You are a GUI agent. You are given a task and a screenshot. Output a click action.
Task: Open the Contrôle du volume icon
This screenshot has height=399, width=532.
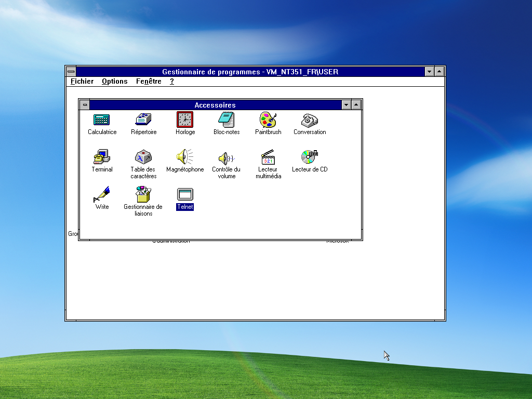[227, 157]
